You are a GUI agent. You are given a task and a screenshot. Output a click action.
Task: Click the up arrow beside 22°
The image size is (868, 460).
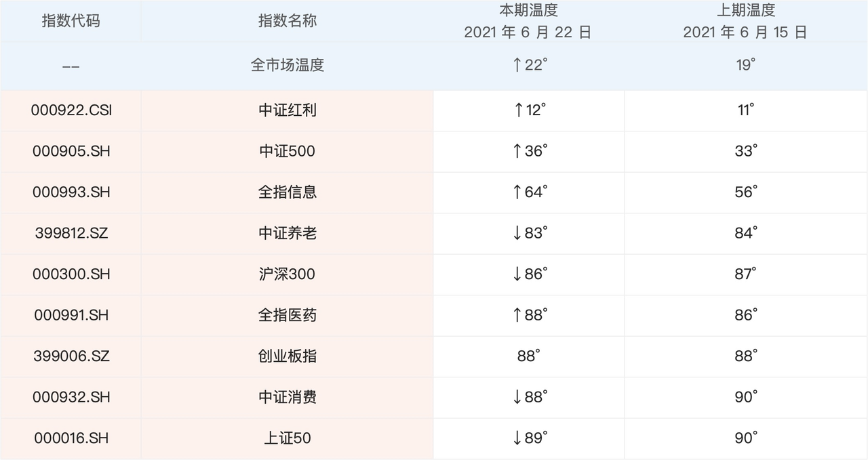click(x=517, y=65)
